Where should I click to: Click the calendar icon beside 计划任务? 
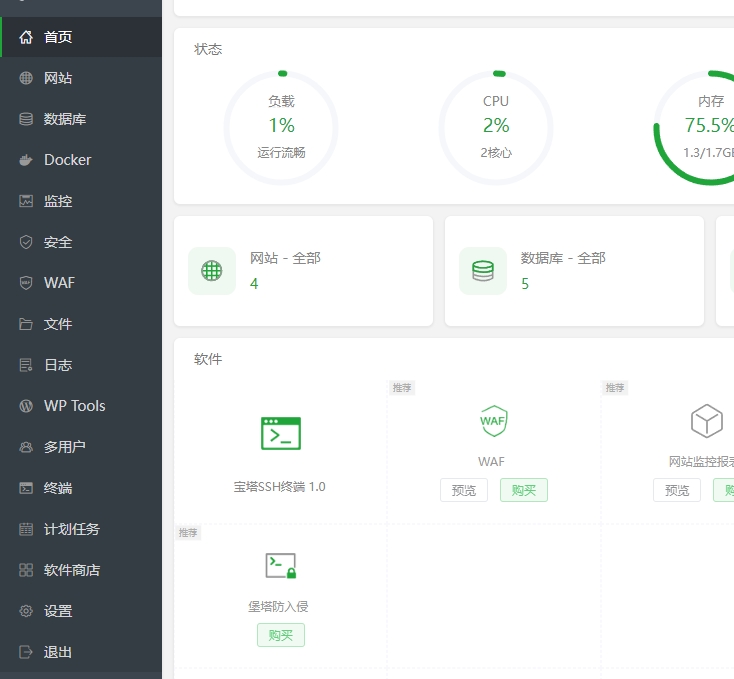(26, 529)
